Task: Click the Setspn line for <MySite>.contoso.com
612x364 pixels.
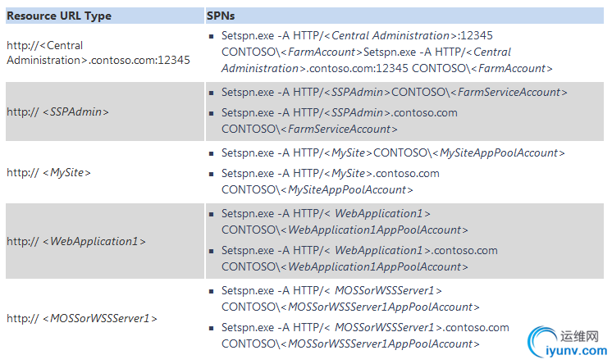Action: pos(330,181)
